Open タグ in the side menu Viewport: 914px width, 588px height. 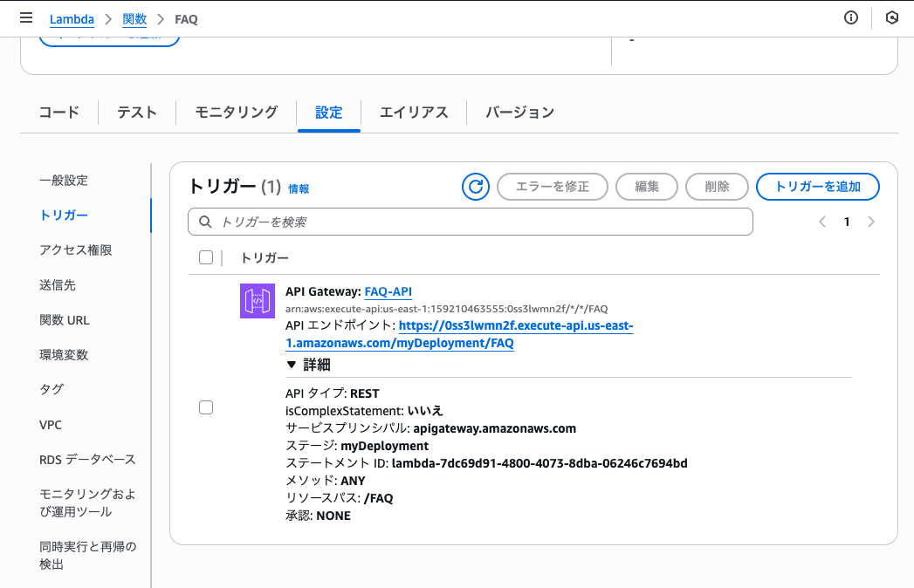(x=52, y=389)
